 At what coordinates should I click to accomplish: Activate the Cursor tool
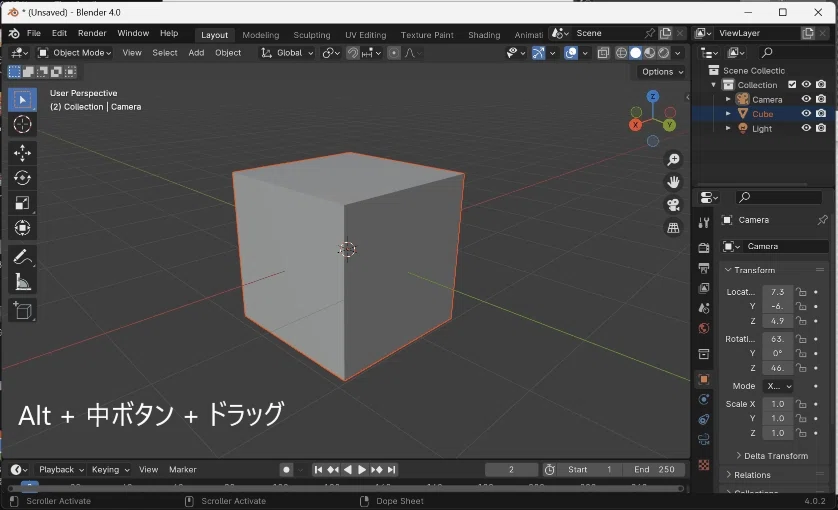(x=22, y=125)
